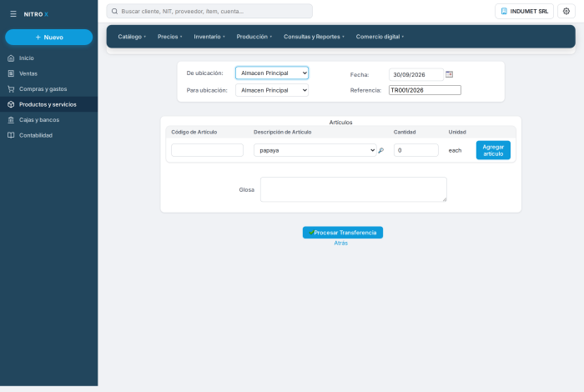Image resolution: width=584 pixels, height=392 pixels.
Task: Click the 'Para ubicación:' label
Action: coord(207,90)
